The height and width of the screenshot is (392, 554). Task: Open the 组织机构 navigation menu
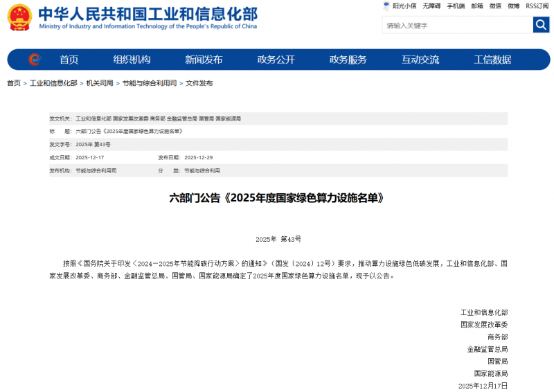click(x=132, y=60)
